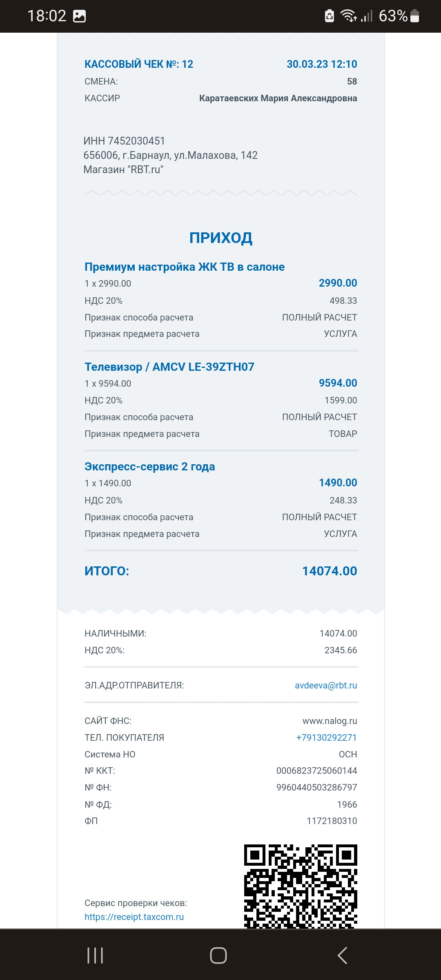The width and height of the screenshot is (441, 980).
Task: Tap the receipt QR code
Action: 301,886
